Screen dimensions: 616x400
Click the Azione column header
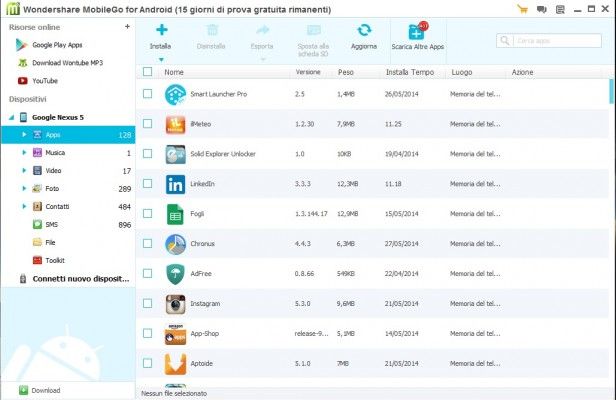click(x=522, y=72)
